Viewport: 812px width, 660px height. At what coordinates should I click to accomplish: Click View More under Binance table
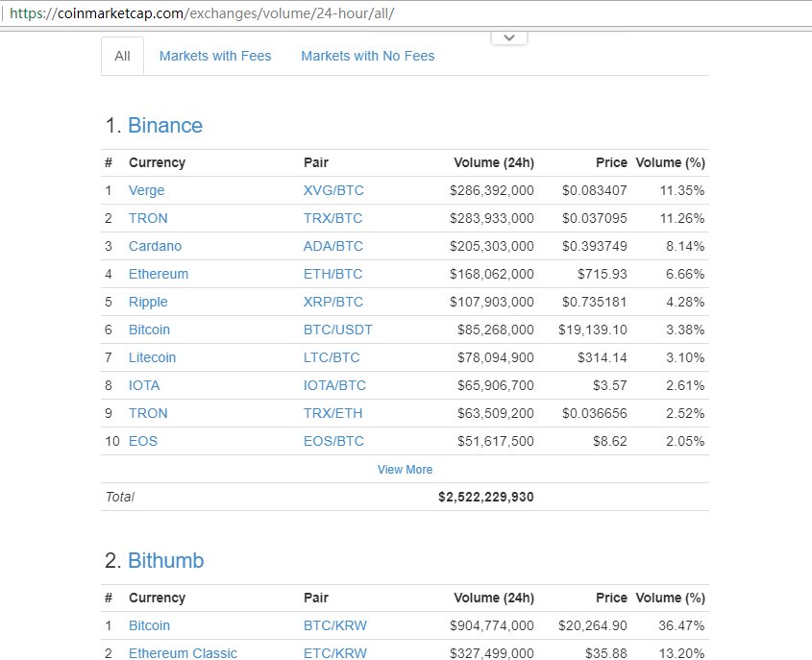405,470
